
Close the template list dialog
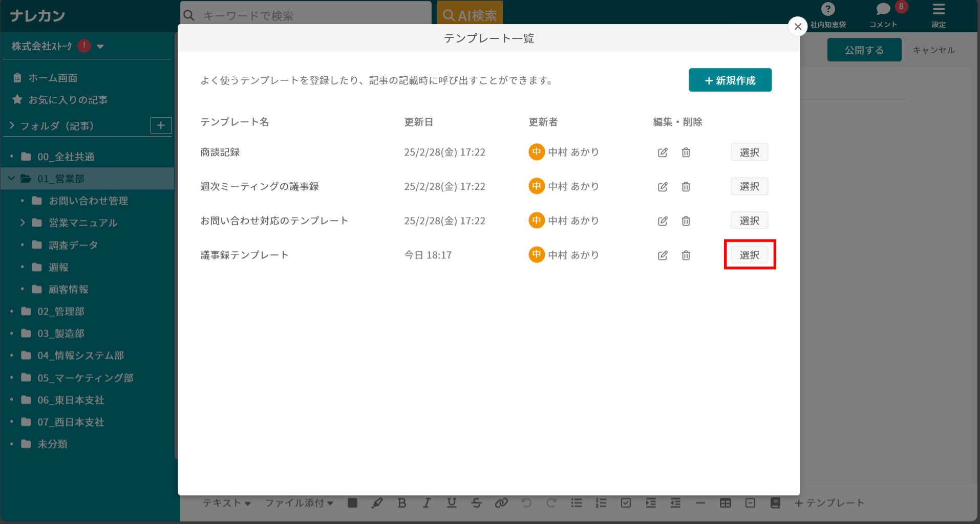[797, 27]
